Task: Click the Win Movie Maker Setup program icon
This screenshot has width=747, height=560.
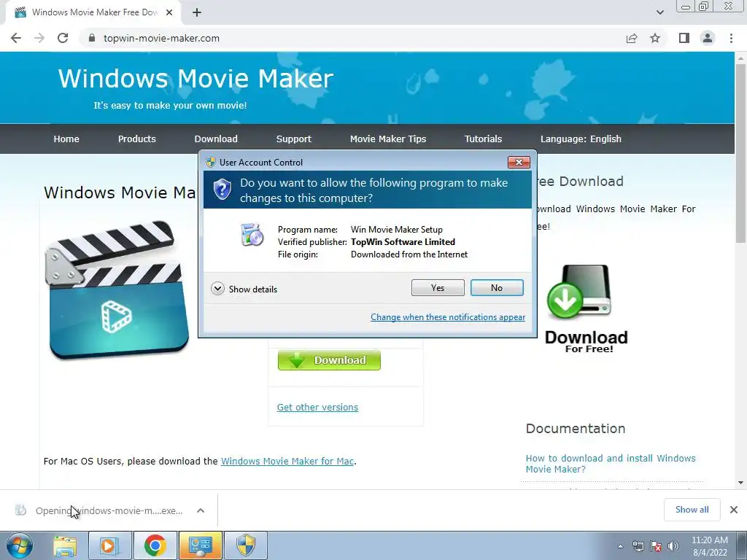Action: point(252,234)
